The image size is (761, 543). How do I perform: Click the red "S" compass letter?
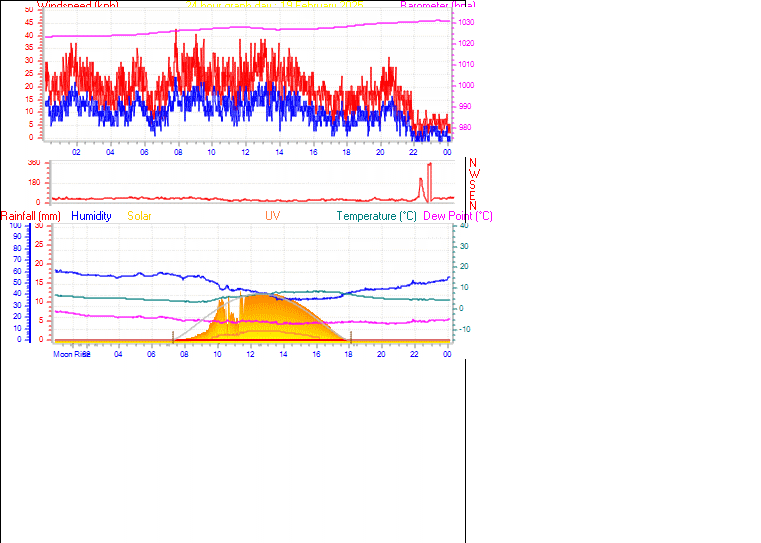click(x=473, y=185)
